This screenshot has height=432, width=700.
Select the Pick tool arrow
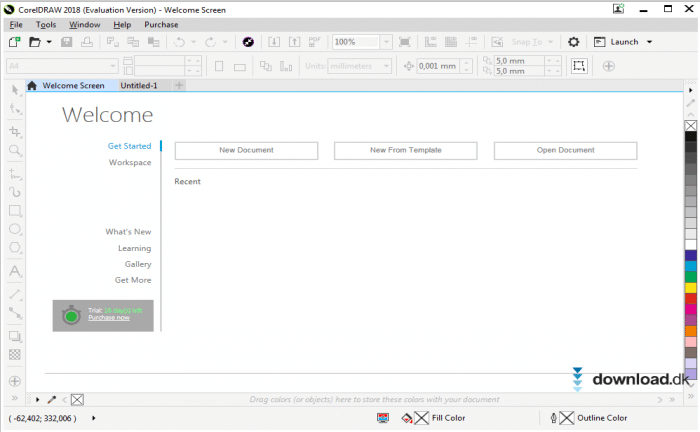click(x=15, y=90)
